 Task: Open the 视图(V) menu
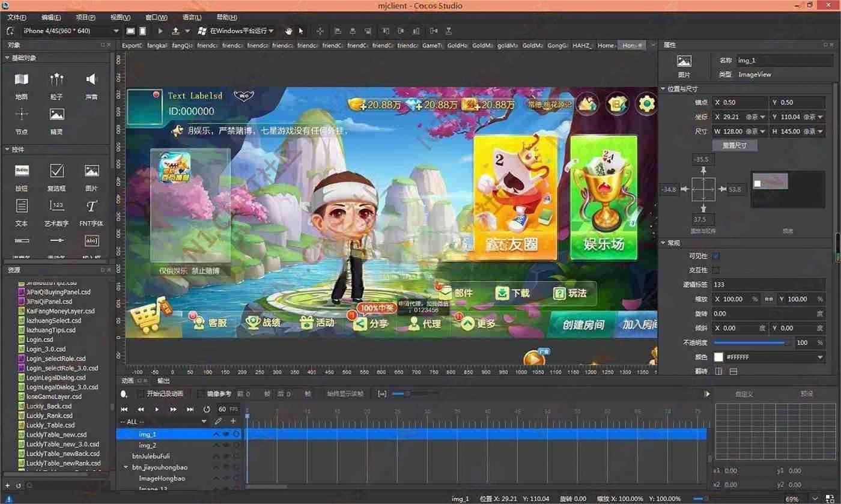120,17
